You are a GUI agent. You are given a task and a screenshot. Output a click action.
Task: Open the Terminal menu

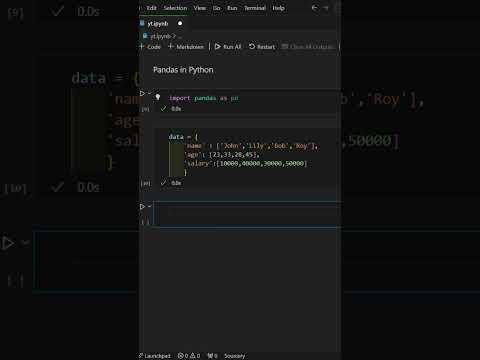255,8
